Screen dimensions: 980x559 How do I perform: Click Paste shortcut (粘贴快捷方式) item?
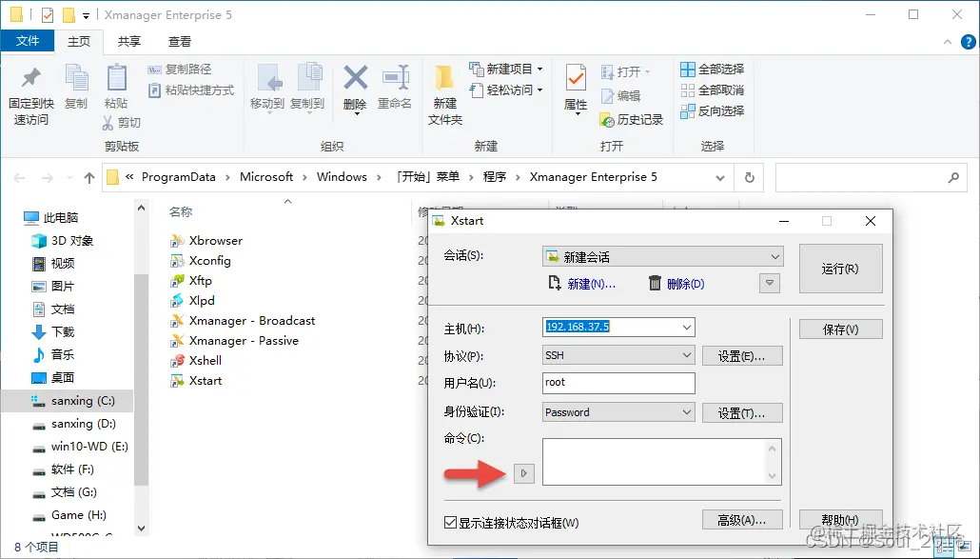(190, 90)
